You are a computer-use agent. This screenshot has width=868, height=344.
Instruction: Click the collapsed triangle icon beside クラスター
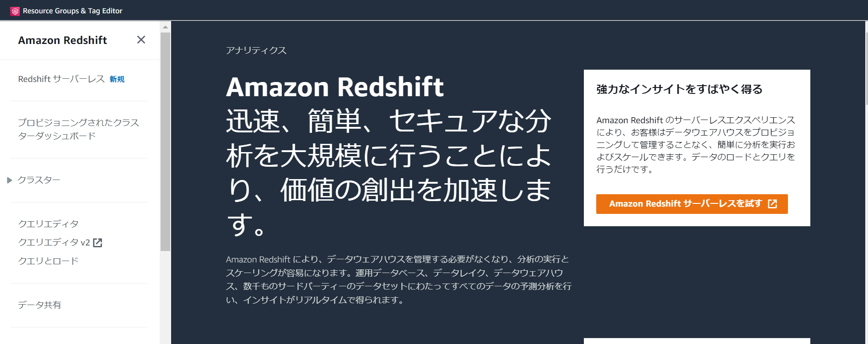coord(10,180)
